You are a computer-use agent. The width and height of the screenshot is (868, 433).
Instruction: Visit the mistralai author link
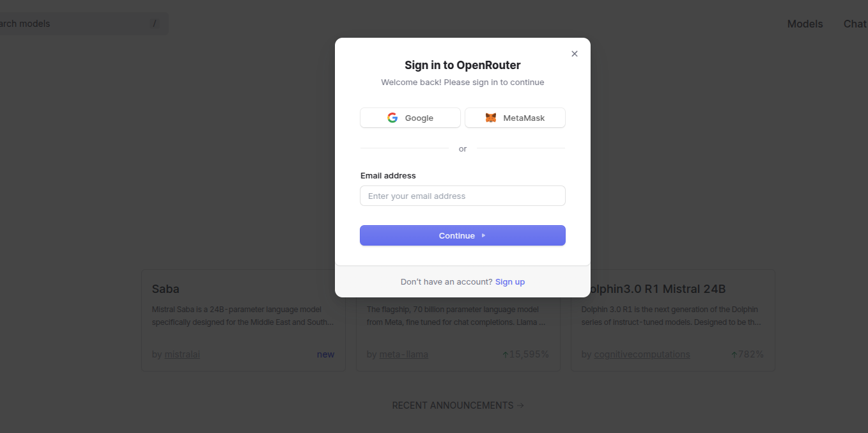click(x=182, y=354)
